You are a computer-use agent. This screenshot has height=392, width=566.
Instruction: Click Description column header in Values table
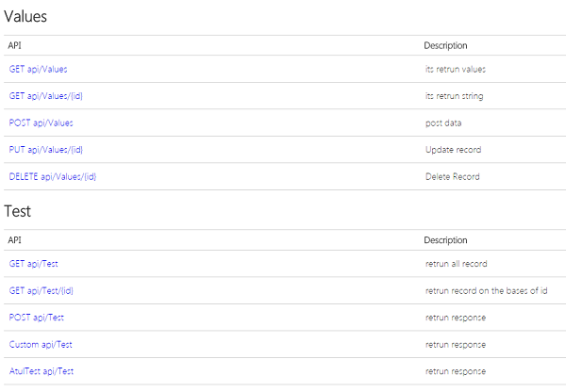pos(445,45)
